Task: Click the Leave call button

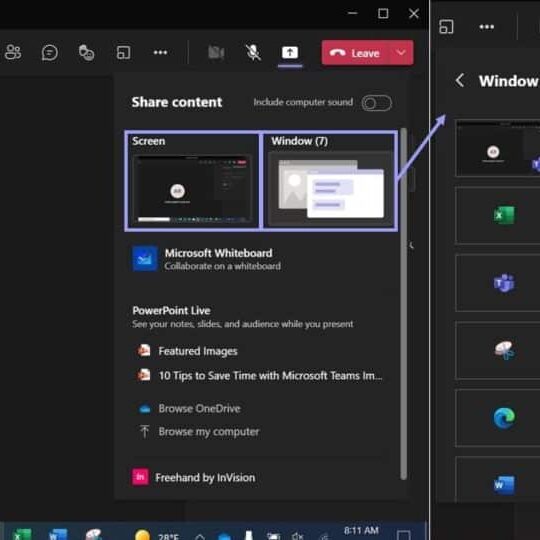Action: point(355,53)
